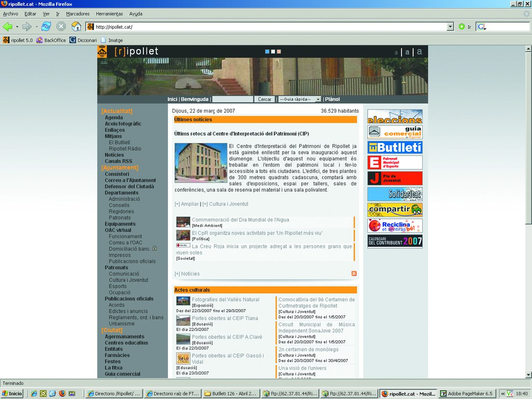Select the medium font size 'a'
This screenshot has height=399, width=532.
pyautogui.click(x=407, y=52)
